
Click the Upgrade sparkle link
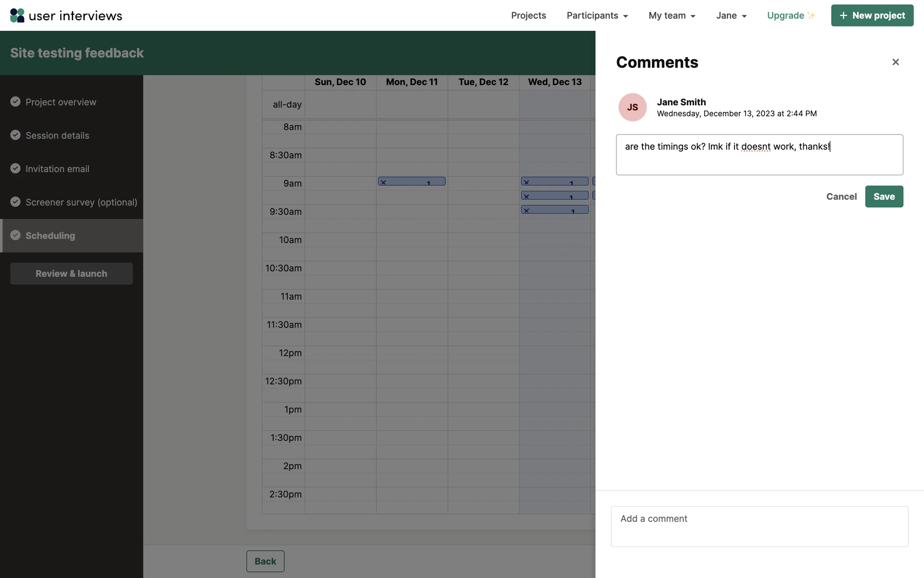pos(791,15)
